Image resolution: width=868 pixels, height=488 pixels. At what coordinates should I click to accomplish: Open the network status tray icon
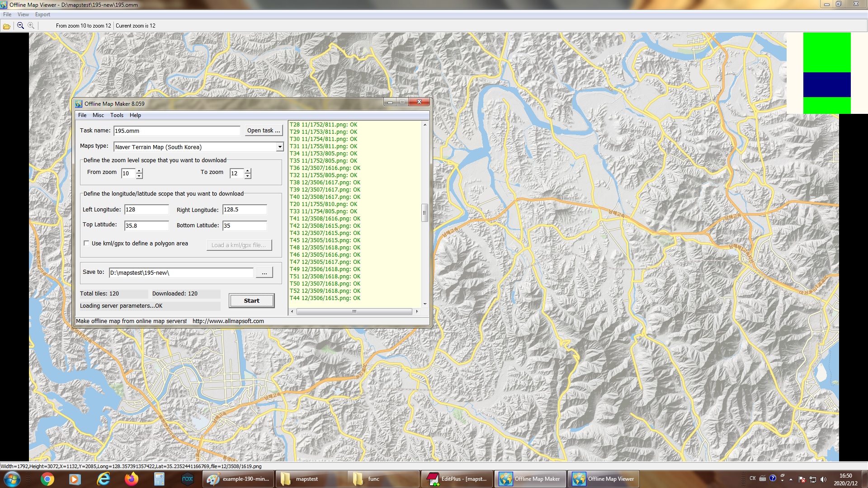click(813, 479)
